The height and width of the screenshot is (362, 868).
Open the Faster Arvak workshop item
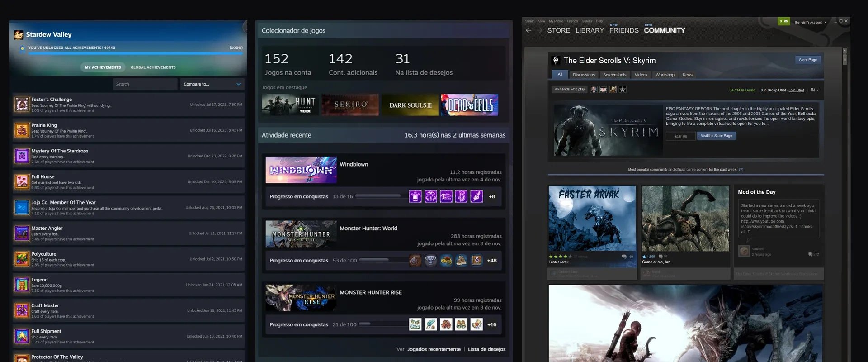coord(592,218)
